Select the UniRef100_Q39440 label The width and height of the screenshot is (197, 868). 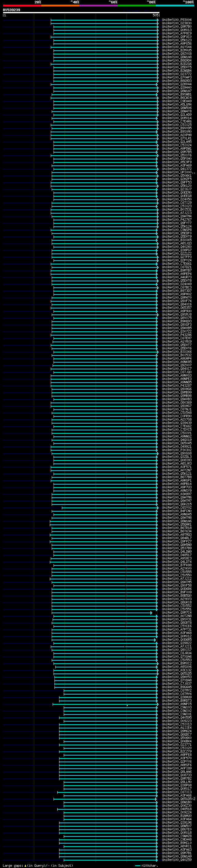click(x=176, y=88)
